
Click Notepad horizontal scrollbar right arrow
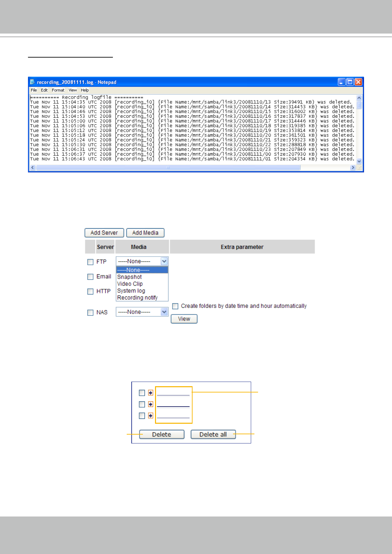pos(353,167)
